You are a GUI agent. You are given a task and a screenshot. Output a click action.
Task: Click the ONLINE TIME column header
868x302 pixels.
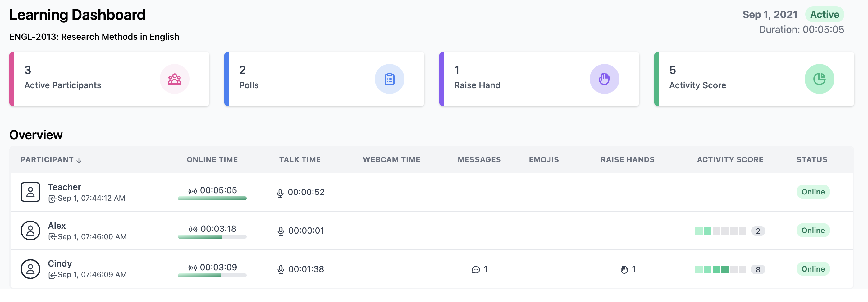tap(212, 159)
